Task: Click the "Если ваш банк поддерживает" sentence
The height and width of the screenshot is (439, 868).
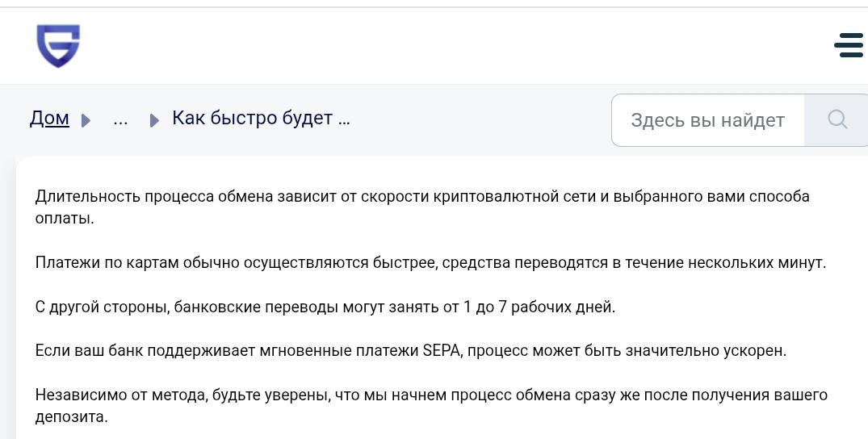Action: coord(410,351)
